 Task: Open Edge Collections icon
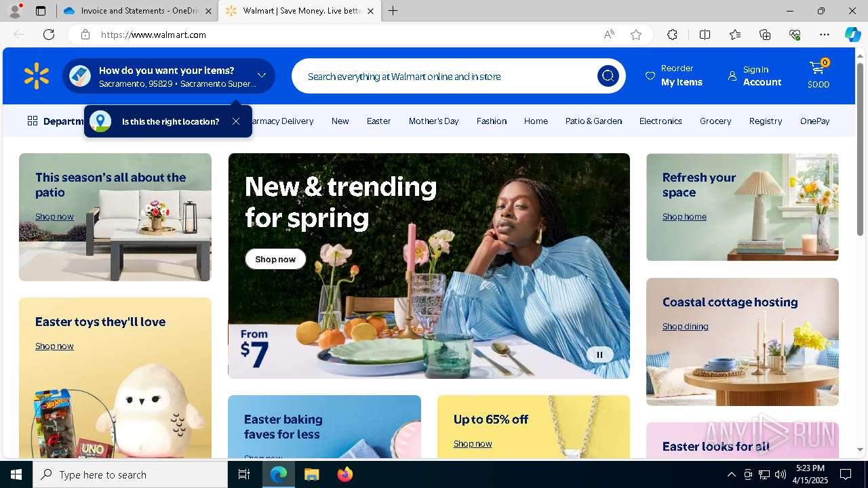click(765, 35)
